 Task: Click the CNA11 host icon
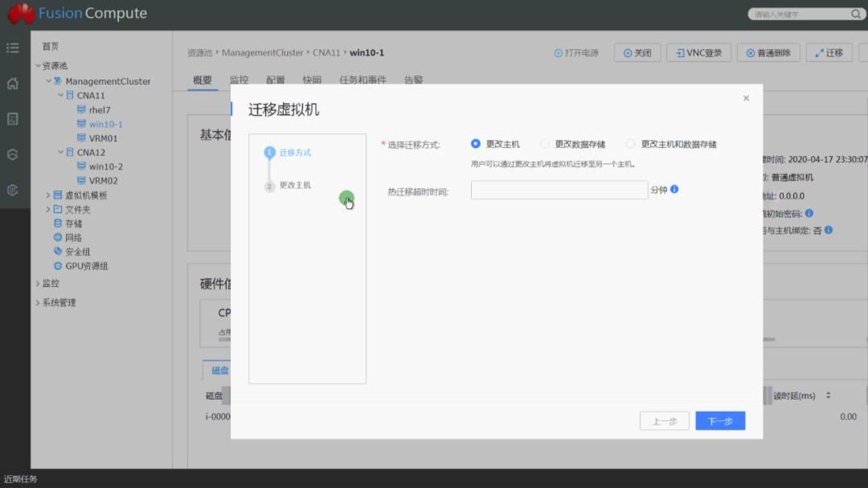(x=70, y=96)
